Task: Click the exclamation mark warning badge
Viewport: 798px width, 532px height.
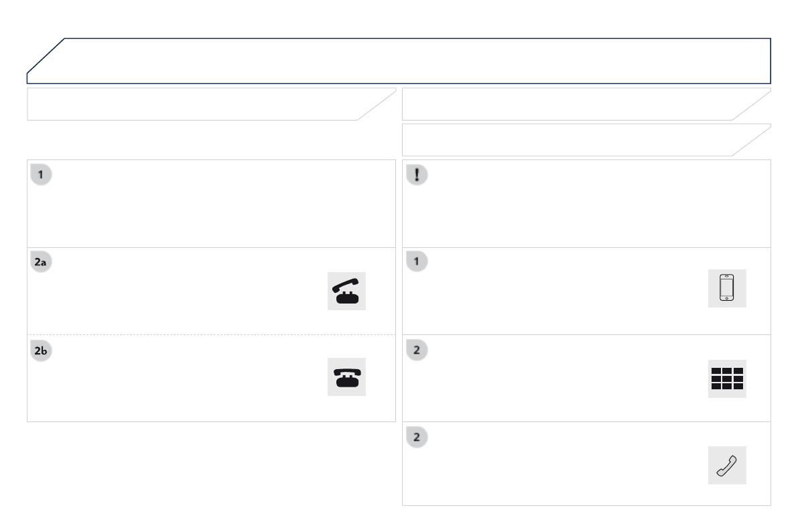Action: [417, 176]
